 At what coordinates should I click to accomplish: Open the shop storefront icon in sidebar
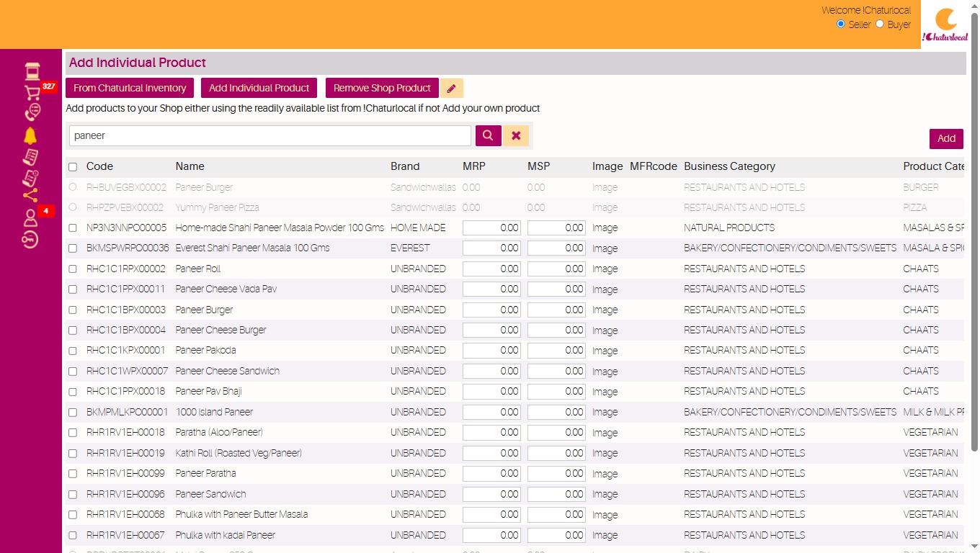click(x=32, y=71)
